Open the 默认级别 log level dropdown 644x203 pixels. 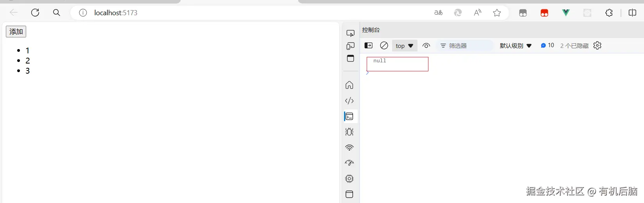(516, 46)
